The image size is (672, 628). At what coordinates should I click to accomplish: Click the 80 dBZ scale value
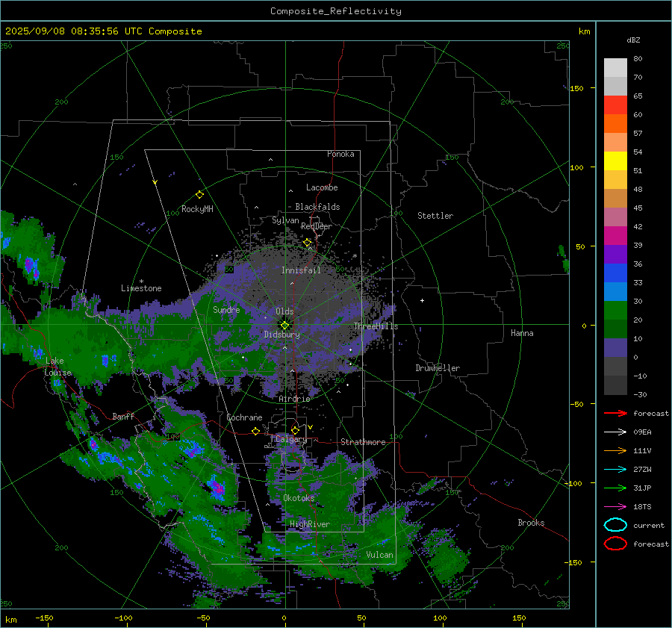[x=638, y=59]
